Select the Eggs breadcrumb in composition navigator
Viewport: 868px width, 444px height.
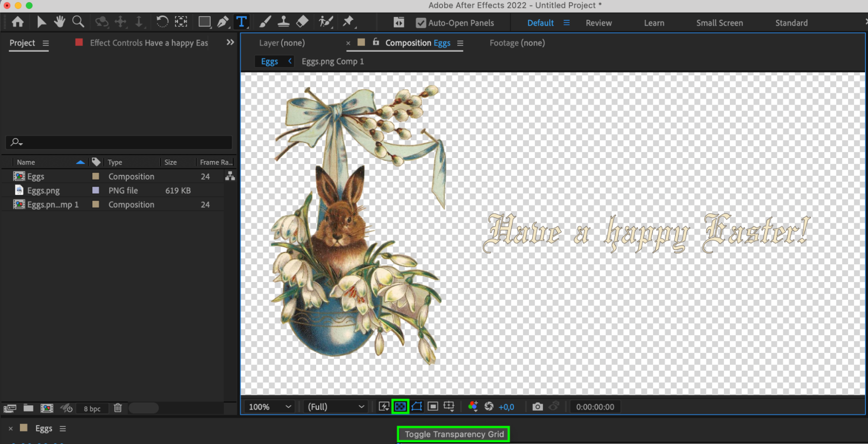point(269,62)
